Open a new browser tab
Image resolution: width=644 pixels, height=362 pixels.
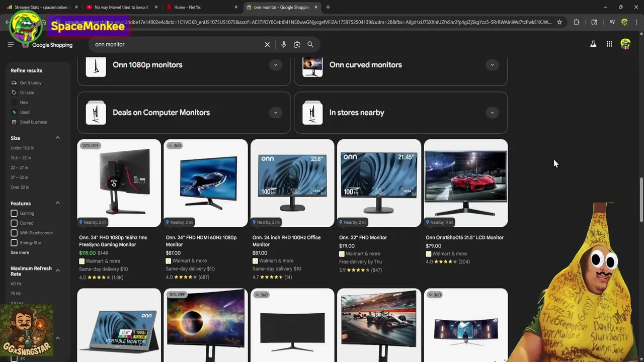coord(328,7)
